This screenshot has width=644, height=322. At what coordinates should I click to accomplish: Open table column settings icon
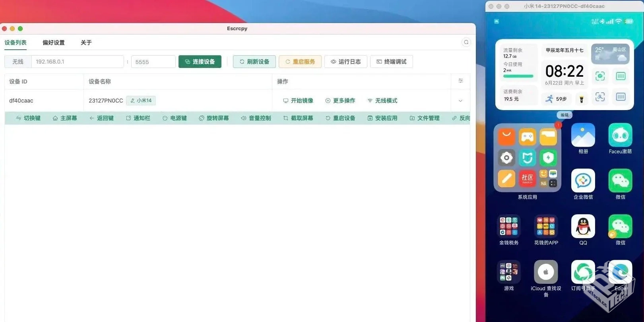461,81
